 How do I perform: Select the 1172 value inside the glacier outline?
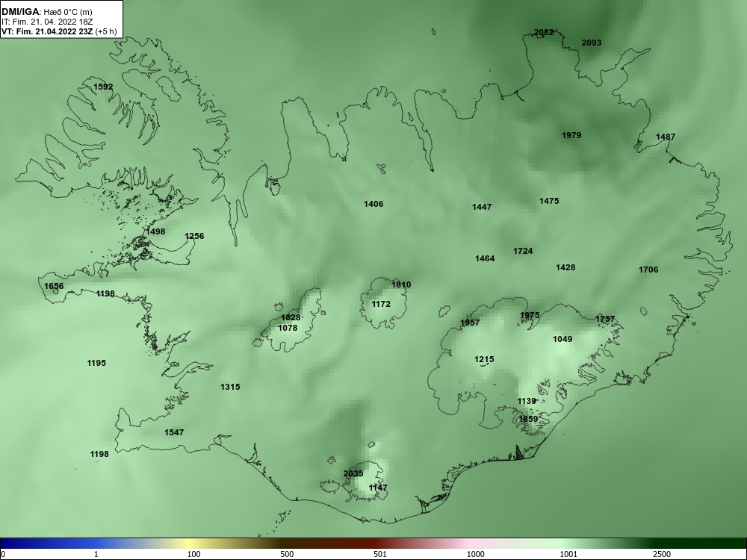[381, 304]
